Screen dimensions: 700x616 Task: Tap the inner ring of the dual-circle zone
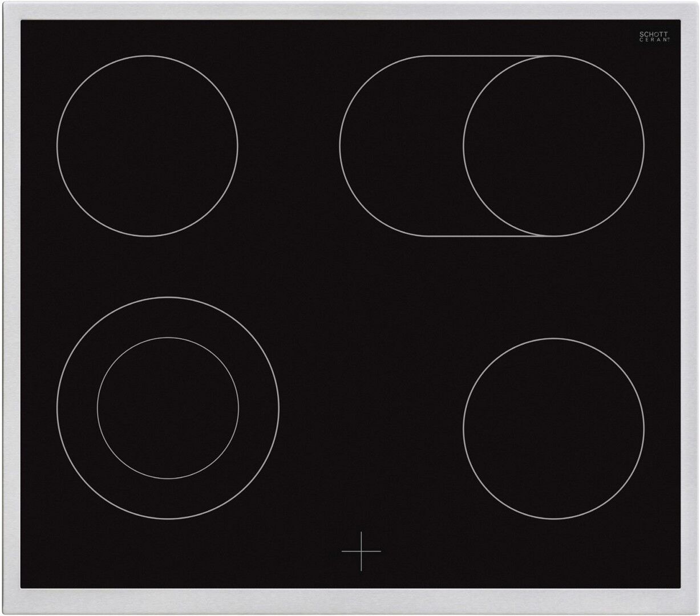(x=168, y=408)
